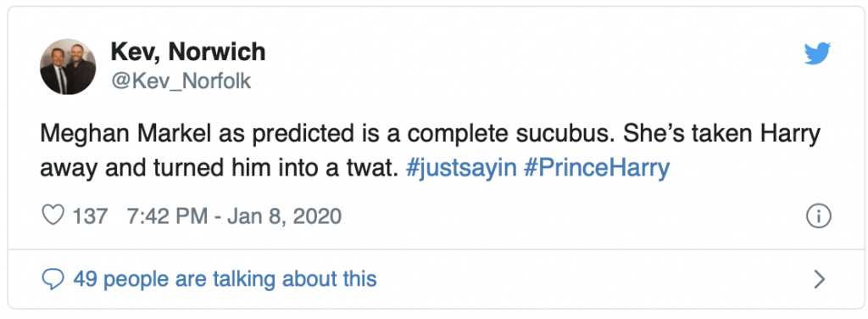Expand conversation with the right chevron arrow

click(820, 280)
